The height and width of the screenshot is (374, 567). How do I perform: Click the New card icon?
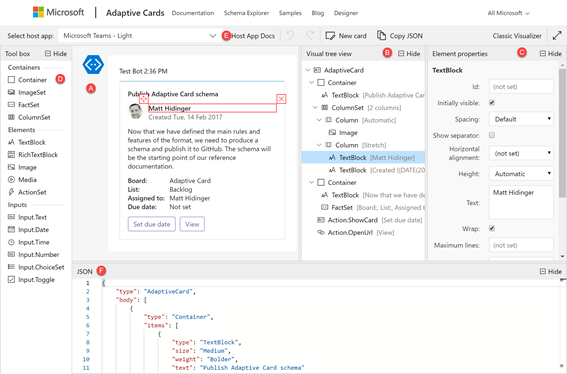[x=330, y=35]
